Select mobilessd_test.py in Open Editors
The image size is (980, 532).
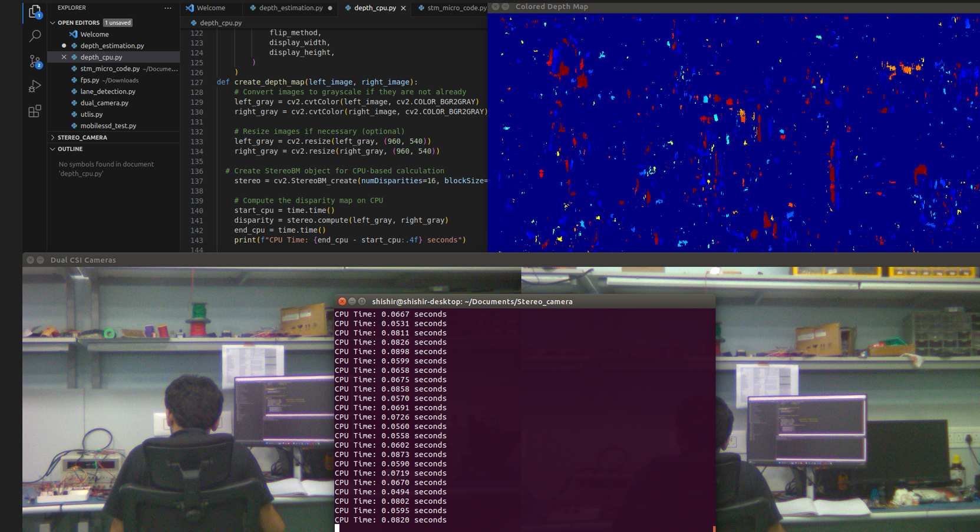click(108, 126)
